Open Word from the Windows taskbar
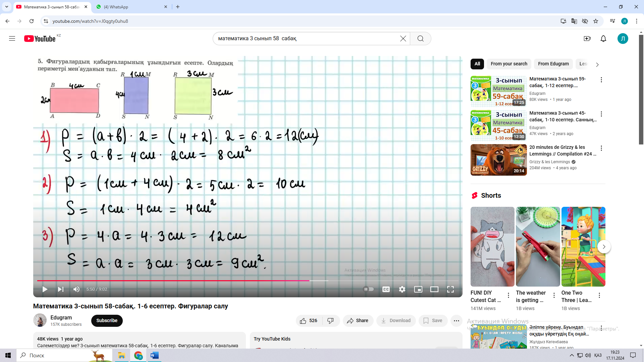This screenshot has height=362, width=644. [x=154, y=355]
